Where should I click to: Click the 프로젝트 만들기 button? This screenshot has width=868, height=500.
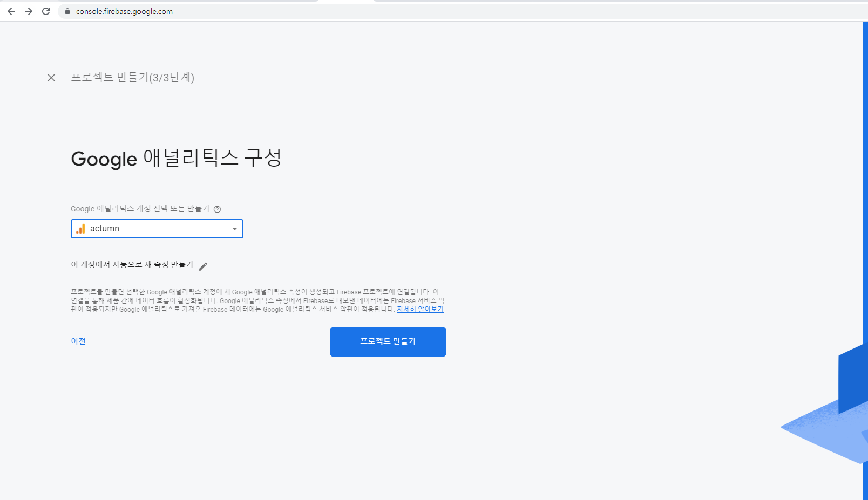[x=388, y=342]
